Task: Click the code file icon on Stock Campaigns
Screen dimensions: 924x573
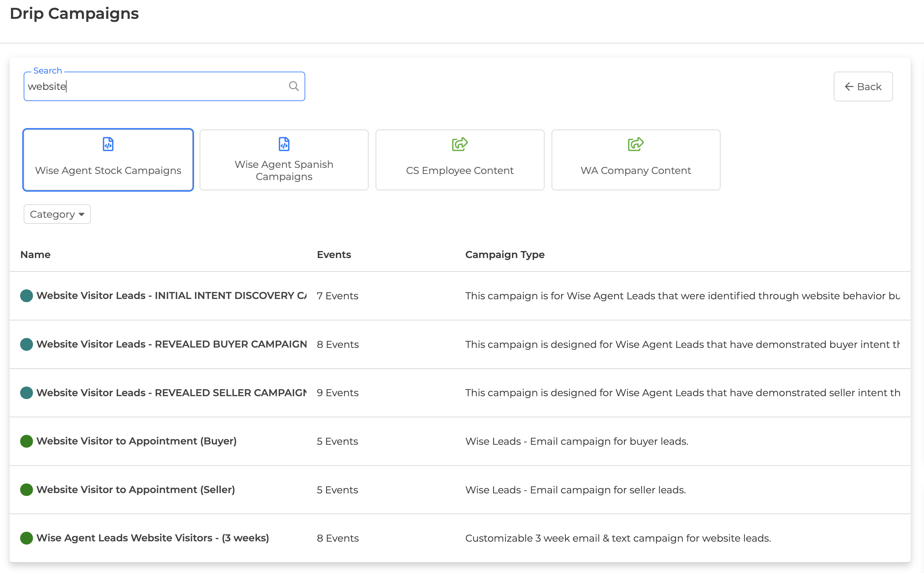Action: [108, 144]
